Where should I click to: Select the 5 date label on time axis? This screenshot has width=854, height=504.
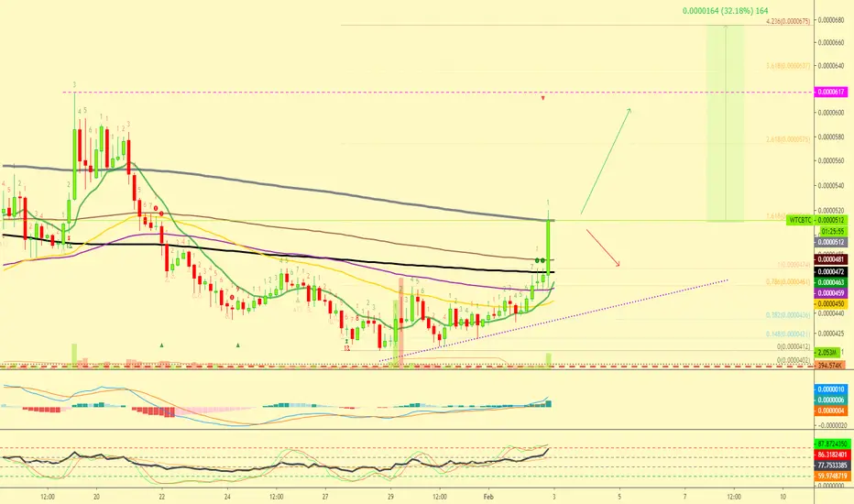coord(619,497)
